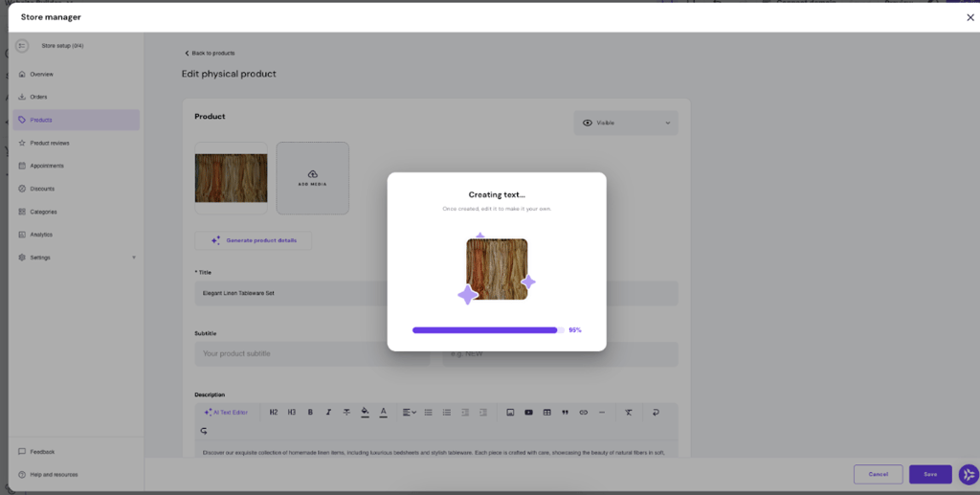Click the Store setup checklist icon
Image resolution: width=980 pixels, height=495 pixels.
coord(22,46)
